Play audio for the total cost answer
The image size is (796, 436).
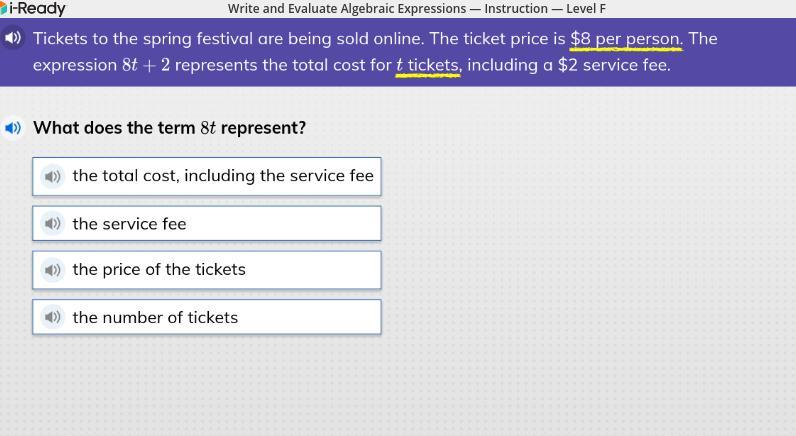coord(53,176)
